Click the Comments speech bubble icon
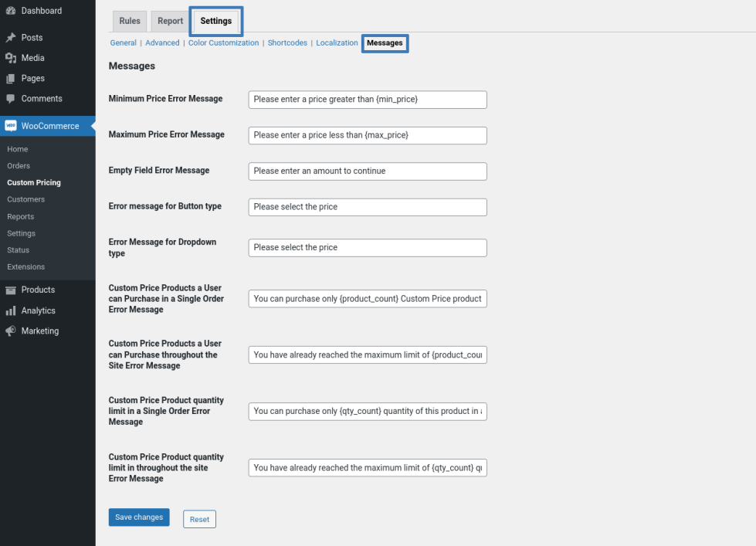Screen dimensions: 756x546 pyautogui.click(x=11, y=99)
